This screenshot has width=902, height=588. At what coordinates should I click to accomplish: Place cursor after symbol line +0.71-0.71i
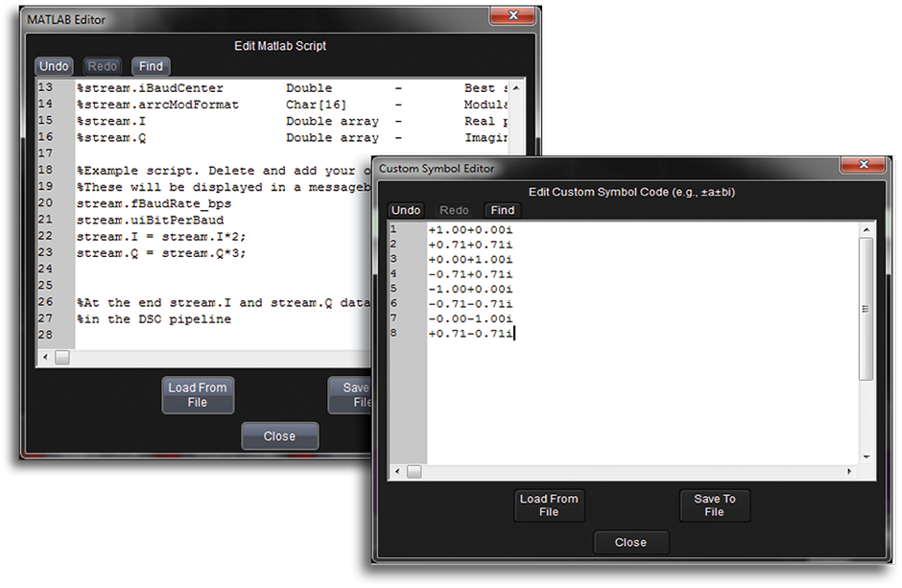[516, 333]
